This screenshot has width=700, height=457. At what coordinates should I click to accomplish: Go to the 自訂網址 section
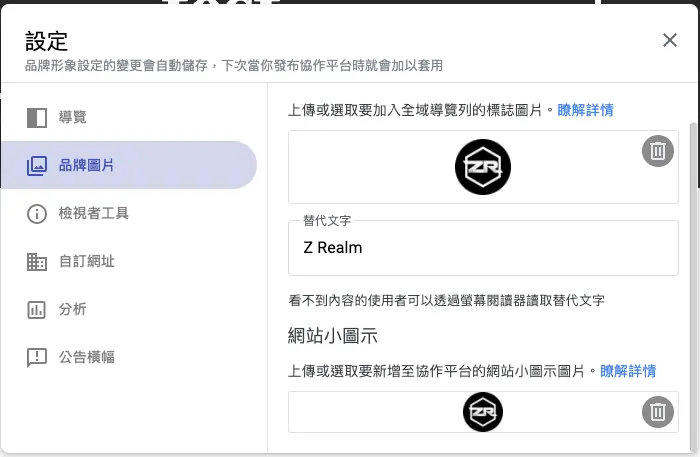tap(87, 261)
